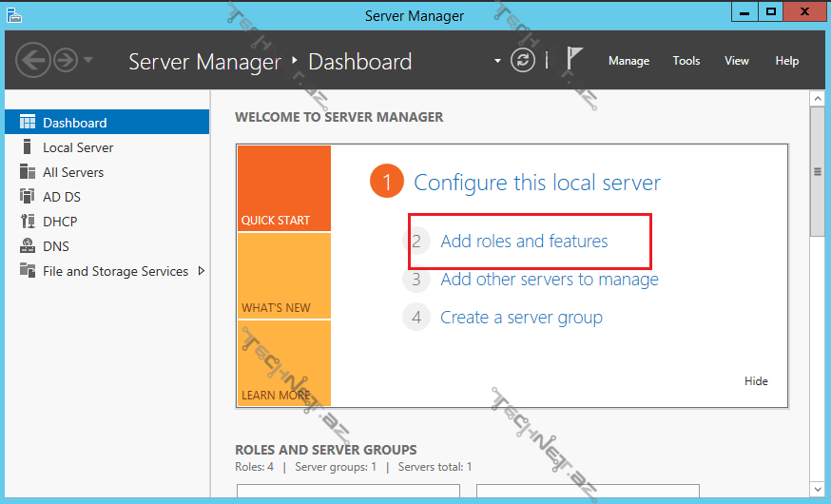Click Add other servers to manage
The width and height of the screenshot is (831, 504).
[x=549, y=280]
